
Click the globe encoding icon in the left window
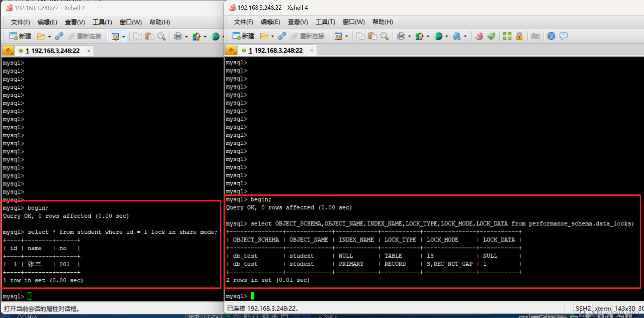(x=216, y=36)
